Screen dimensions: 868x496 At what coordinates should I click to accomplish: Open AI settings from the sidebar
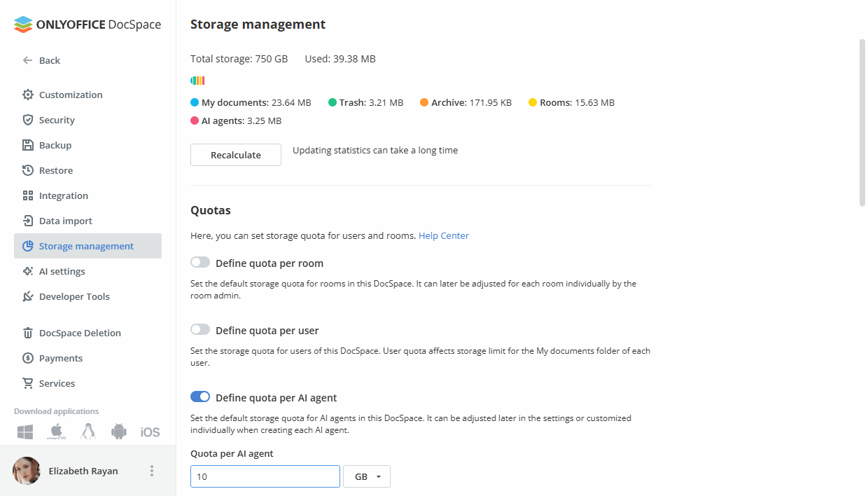[60, 270]
